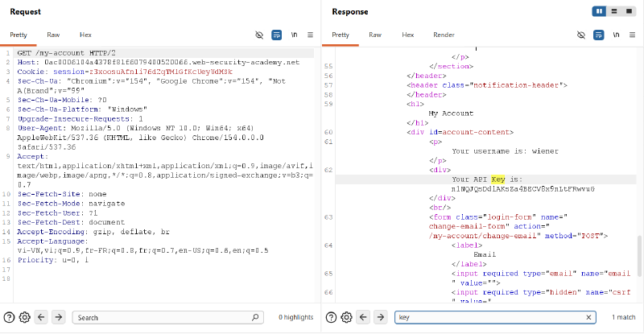Click the Upgrade-Insecure-Requests header line
Viewport: 644px width, 334px height.
coord(80,119)
